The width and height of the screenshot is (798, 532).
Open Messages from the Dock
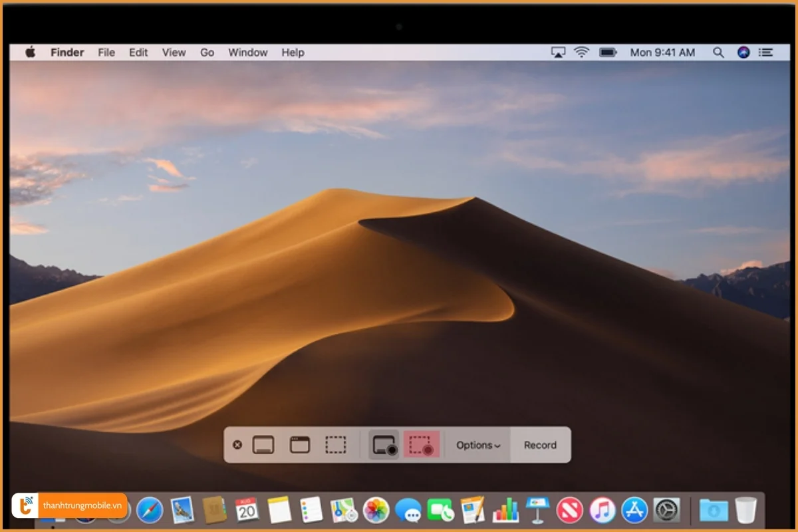[409, 511]
